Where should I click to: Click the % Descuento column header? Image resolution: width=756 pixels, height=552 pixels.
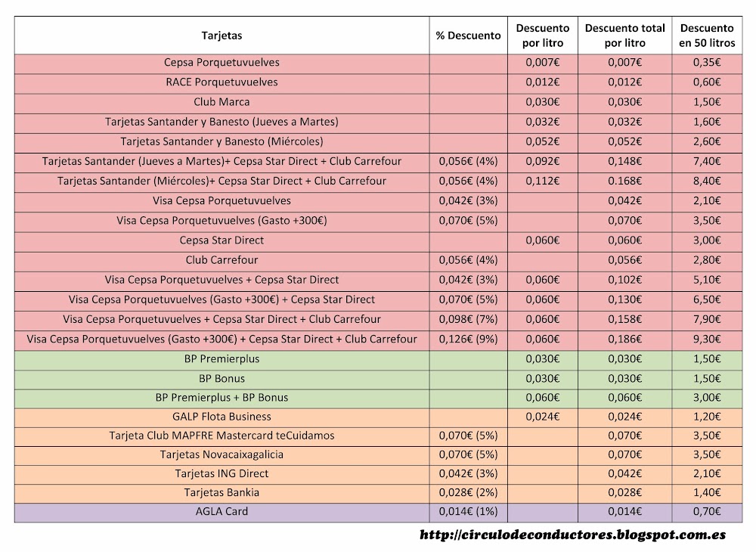467,35
